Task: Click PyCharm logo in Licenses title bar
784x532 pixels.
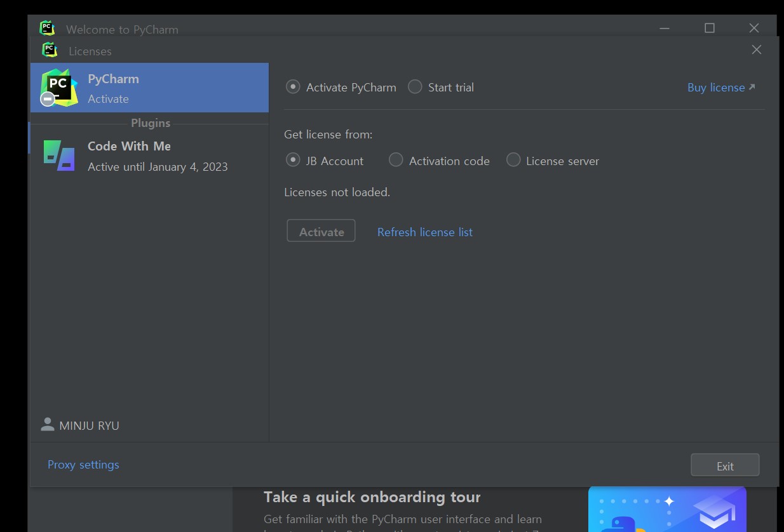Action: (50, 50)
